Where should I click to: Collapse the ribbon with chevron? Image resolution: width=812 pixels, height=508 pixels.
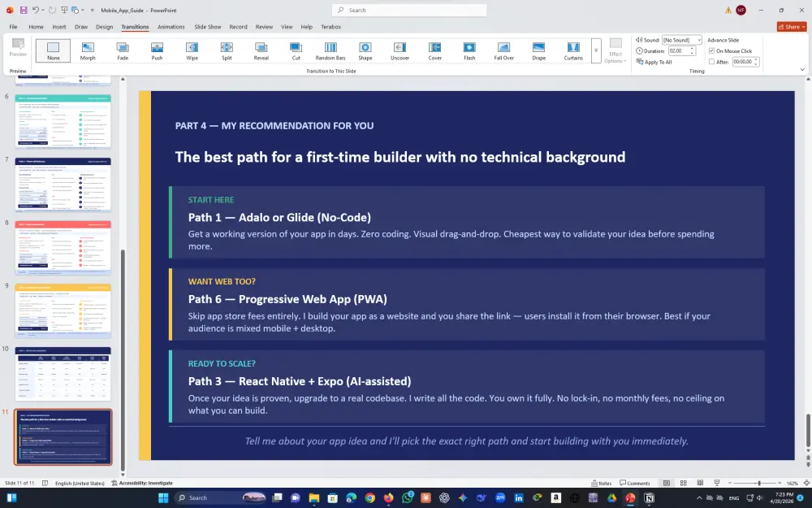point(802,69)
